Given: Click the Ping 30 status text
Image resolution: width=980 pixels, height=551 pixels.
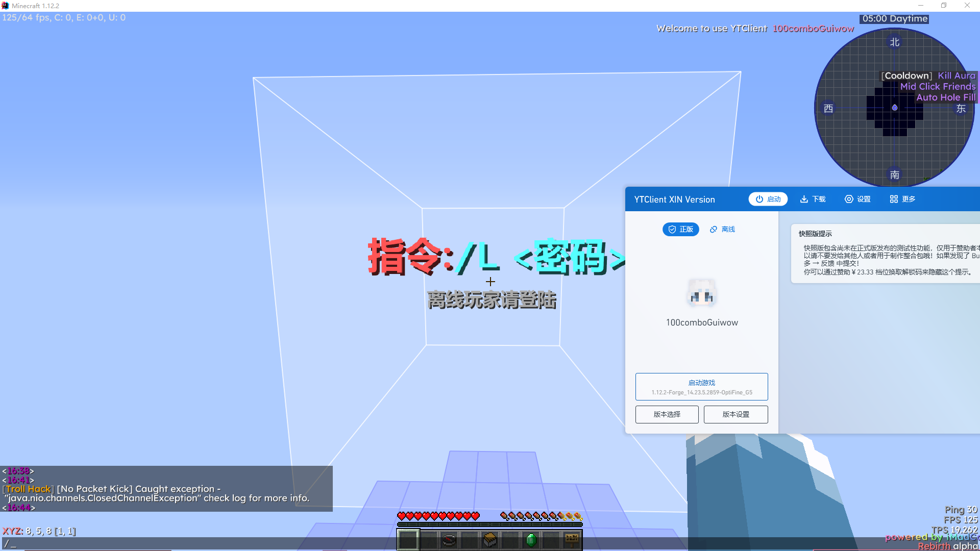Looking at the screenshot, I should [x=961, y=510].
